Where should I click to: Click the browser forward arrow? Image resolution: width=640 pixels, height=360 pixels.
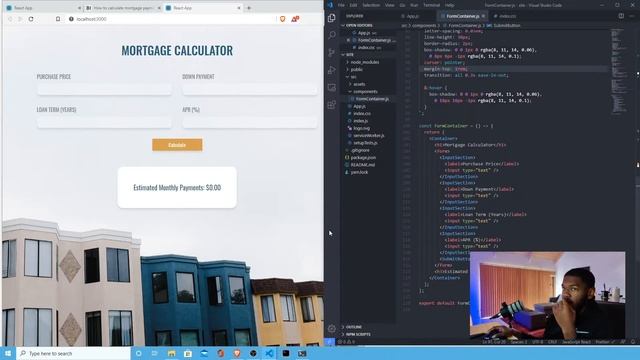point(20,19)
